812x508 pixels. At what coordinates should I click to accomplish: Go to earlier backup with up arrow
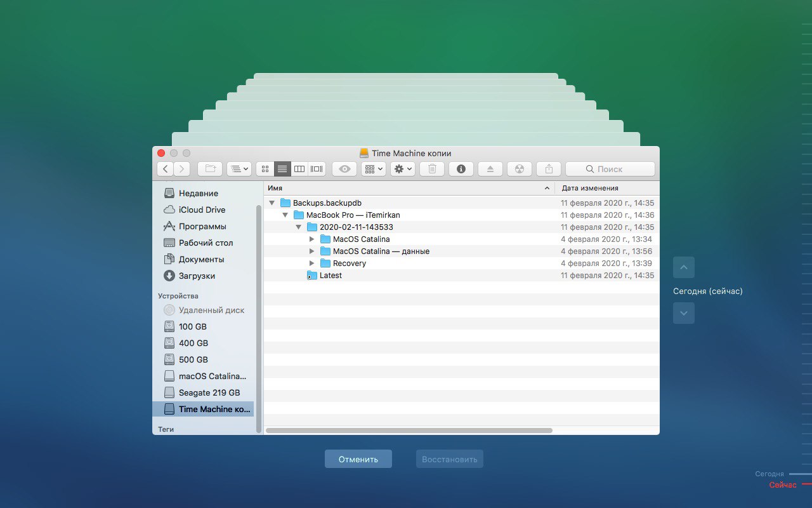(x=684, y=267)
